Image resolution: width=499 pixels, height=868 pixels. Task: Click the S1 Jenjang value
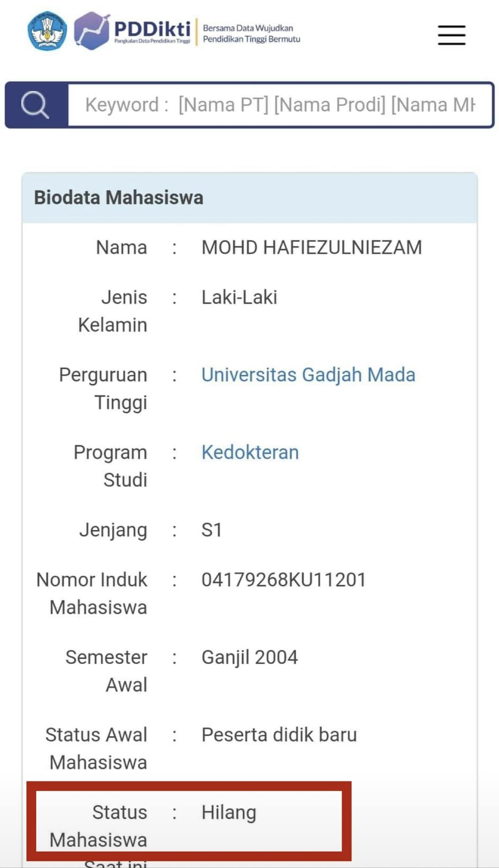[211, 530]
